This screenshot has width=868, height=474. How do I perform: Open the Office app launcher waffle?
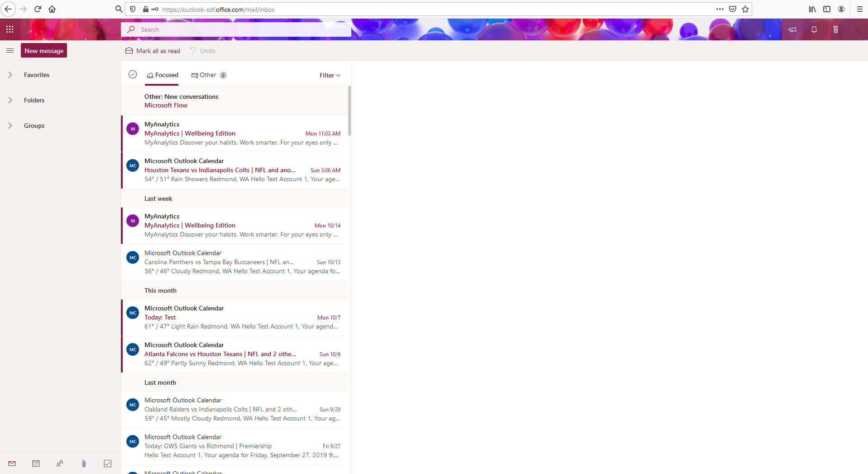pyautogui.click(x=10, y=29)
